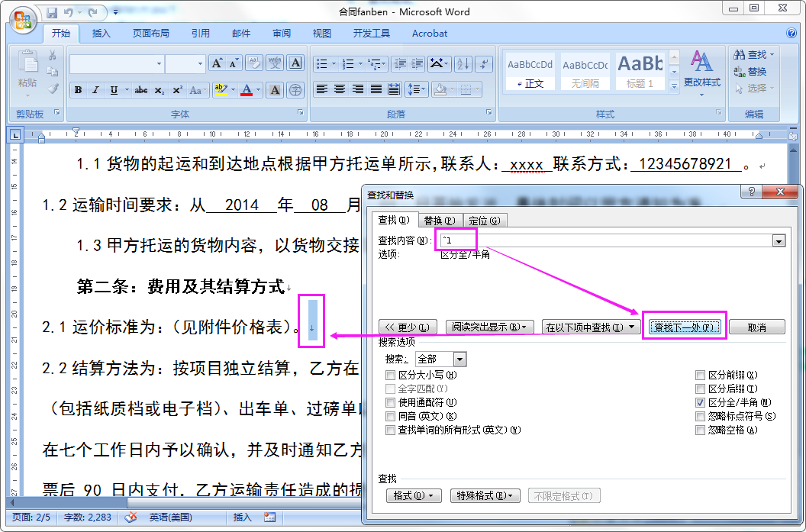The height and width of the screenshot is (532, 806).
Task: Click 替换 in editing group
Action: tap(750, 72)
